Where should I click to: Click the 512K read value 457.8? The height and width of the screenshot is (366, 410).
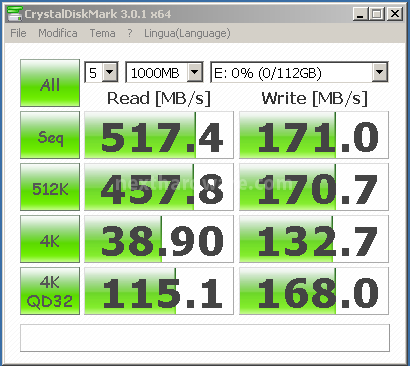tap(159, 187)
